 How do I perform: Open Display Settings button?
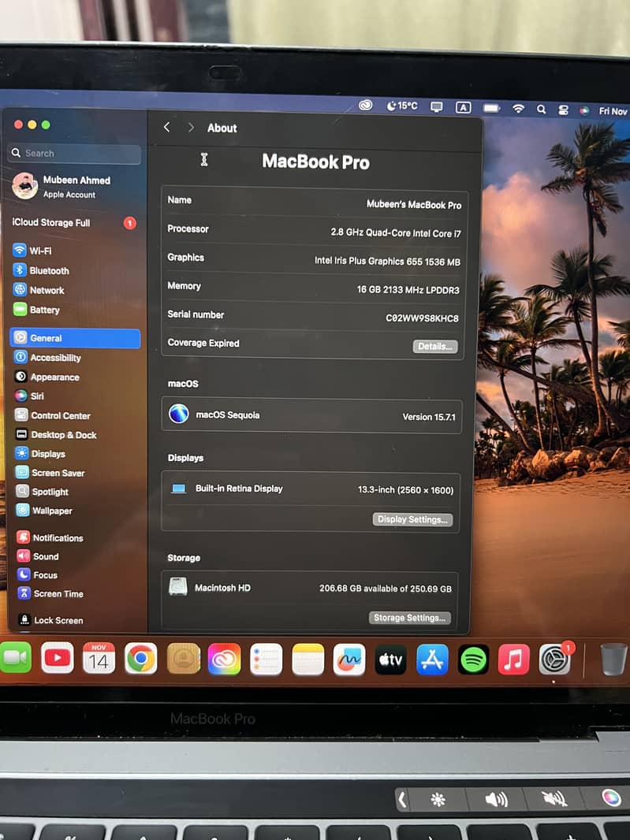point(412,519)
